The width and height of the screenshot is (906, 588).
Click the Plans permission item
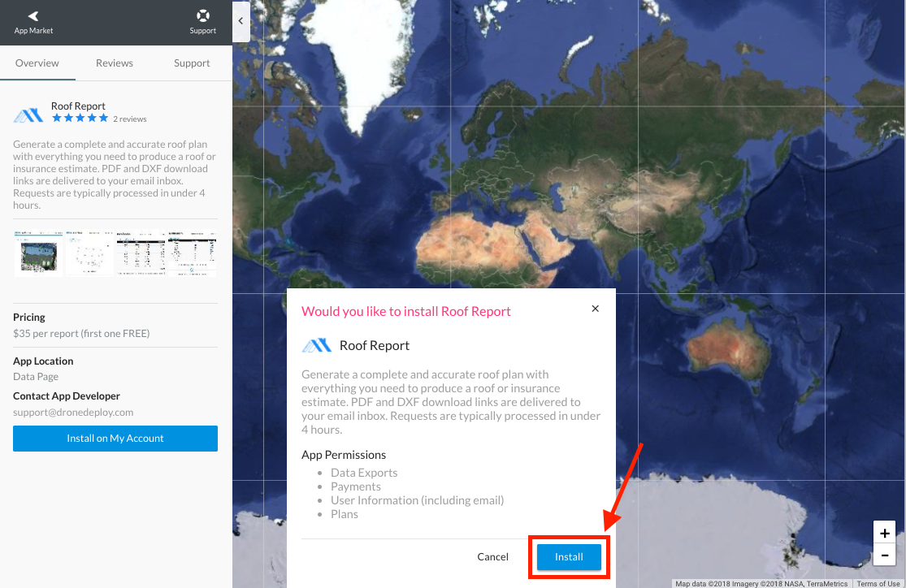pyautogui.click(x=345, y=514)
